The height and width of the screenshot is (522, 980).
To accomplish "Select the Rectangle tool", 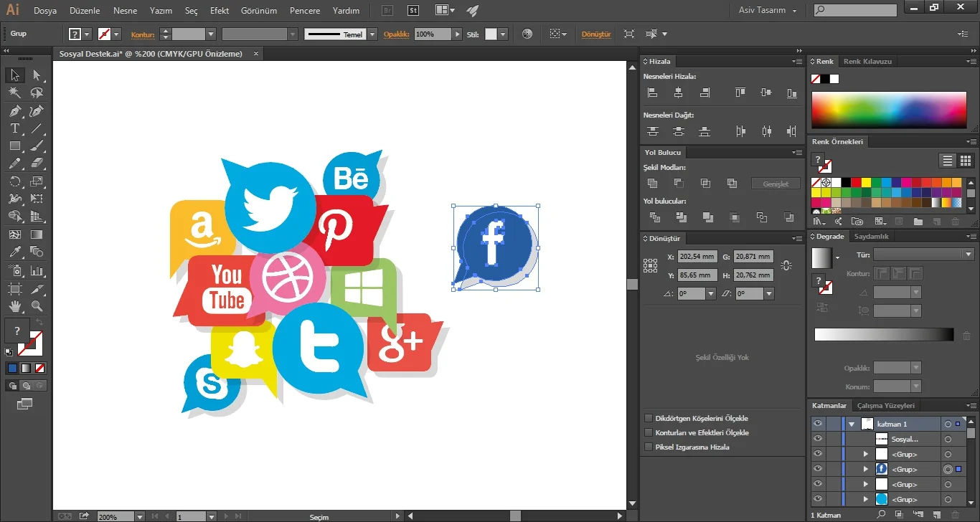I will tap(14, 146).
